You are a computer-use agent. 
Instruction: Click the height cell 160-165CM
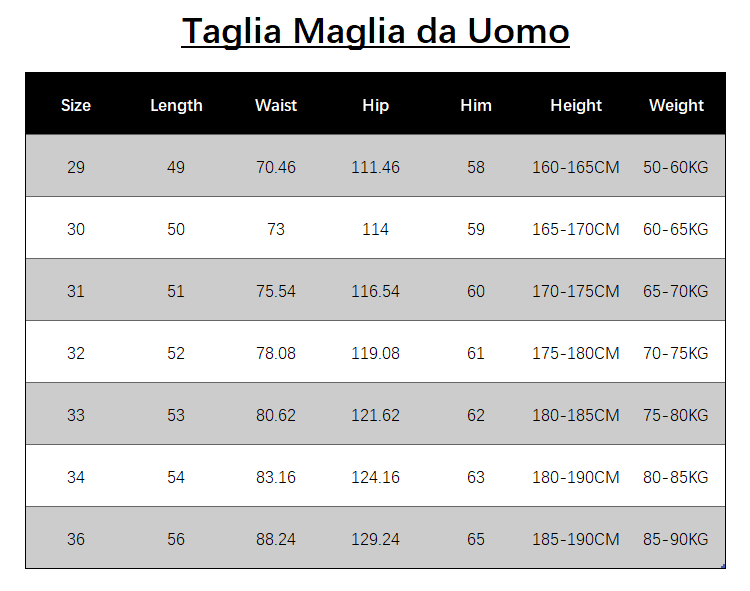click(x=576, y=167)
